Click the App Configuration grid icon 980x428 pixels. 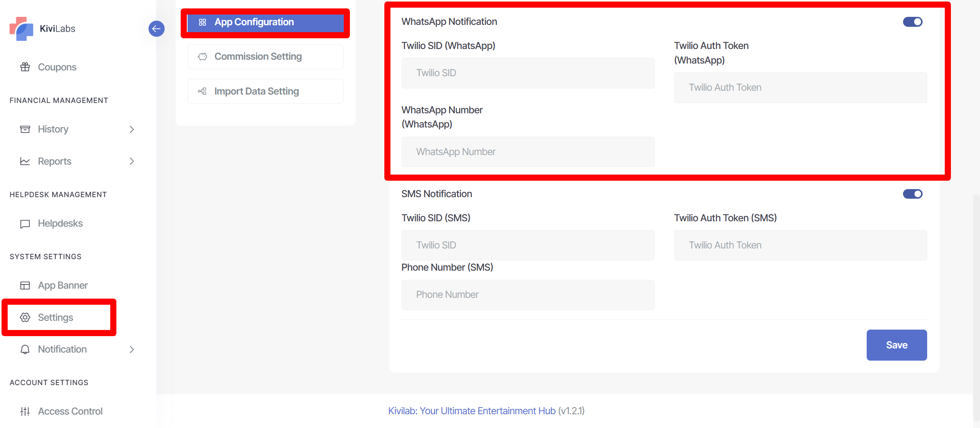(203, 22)
